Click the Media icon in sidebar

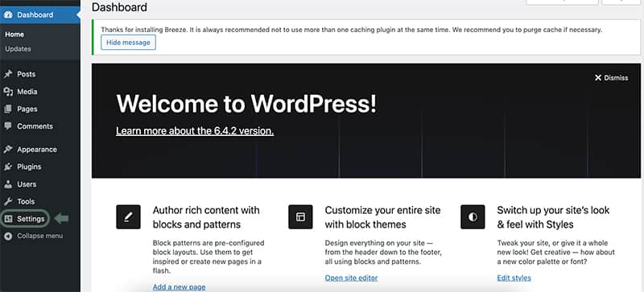(x=8, y=92)
